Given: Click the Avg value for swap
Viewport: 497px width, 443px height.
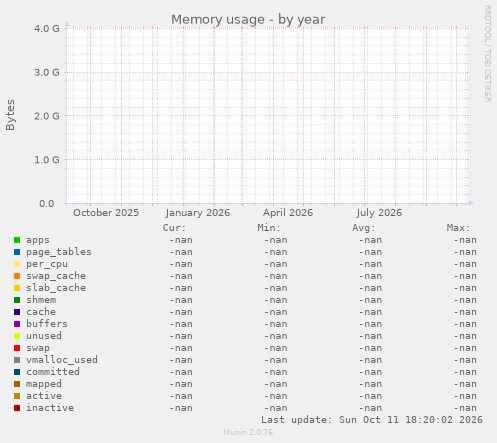Looking at the screenshot, I should pos(370,348).
